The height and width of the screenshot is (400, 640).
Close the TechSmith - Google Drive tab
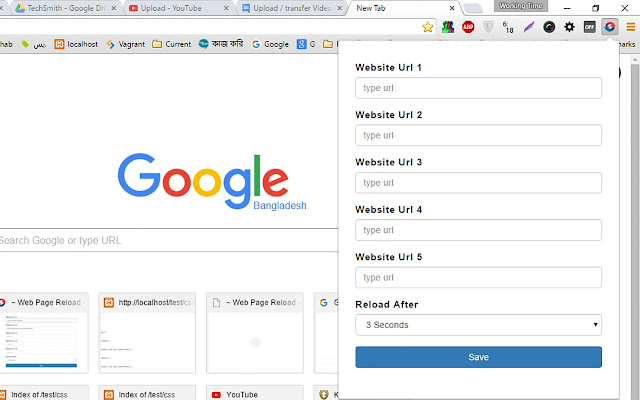113,8
